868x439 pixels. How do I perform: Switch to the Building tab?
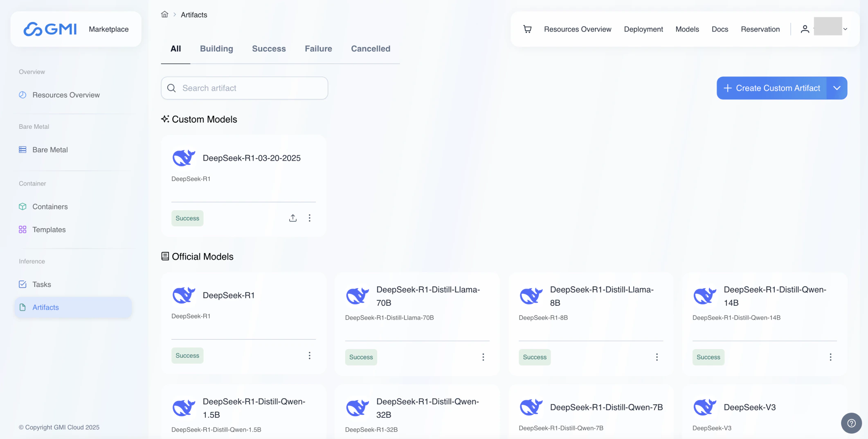216,49
